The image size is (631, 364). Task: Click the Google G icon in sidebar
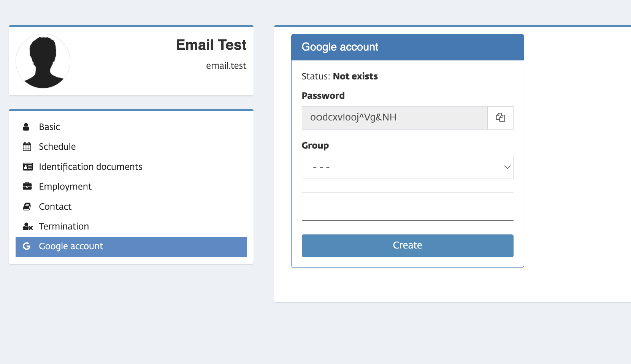click(27, 246)
